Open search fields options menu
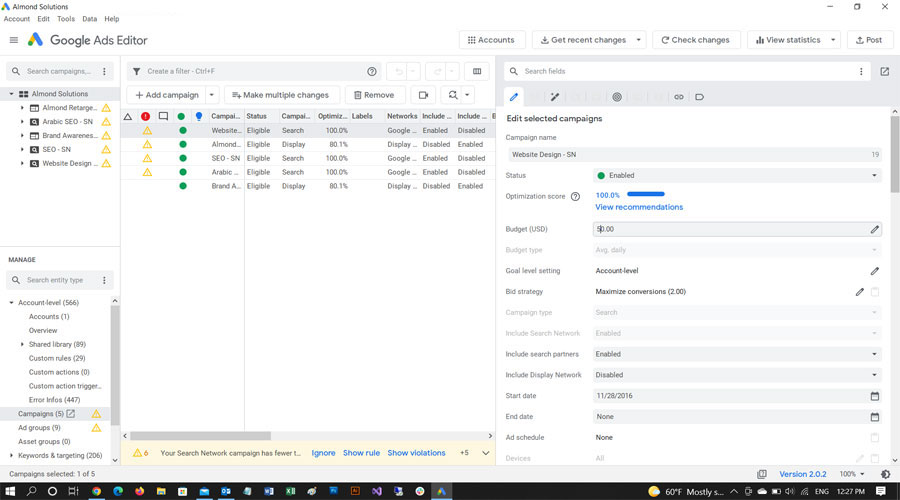 click(861, 71)
